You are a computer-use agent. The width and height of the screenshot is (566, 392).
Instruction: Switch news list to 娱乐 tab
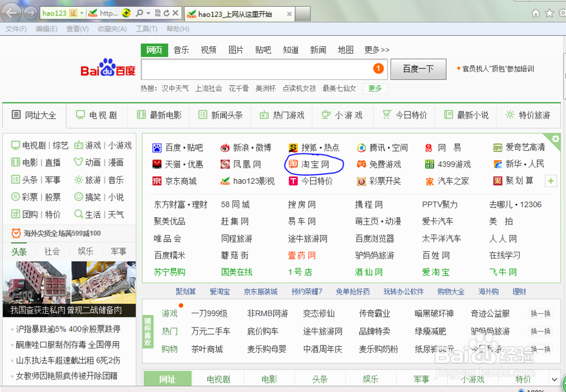(85, 251)
